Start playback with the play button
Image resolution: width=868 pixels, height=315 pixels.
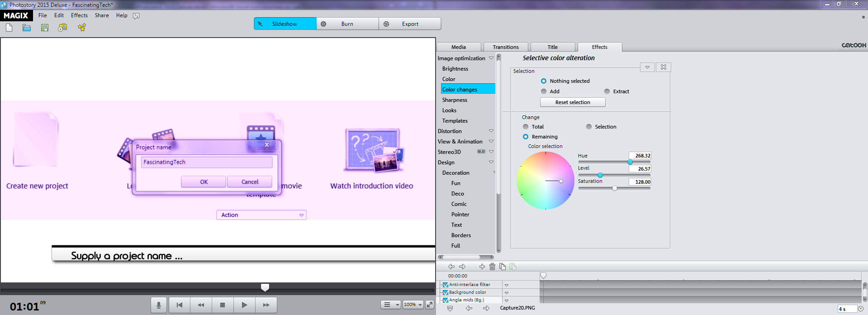coord(244,305)
